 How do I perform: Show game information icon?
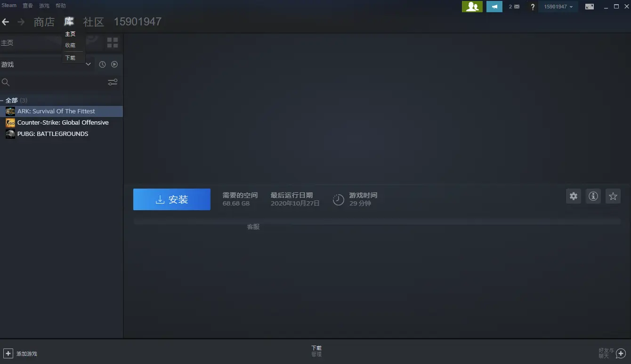pyautogui.click(x=593, y=196)
